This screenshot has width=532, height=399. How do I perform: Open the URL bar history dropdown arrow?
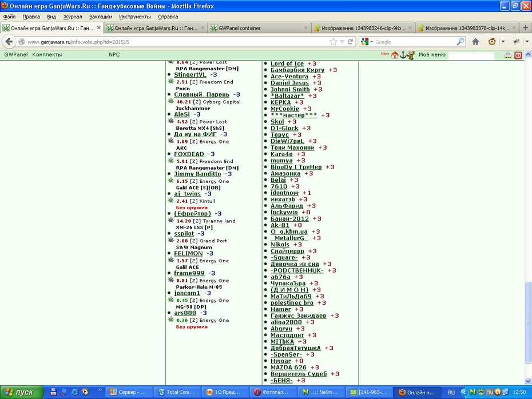[x=342, y=42]
